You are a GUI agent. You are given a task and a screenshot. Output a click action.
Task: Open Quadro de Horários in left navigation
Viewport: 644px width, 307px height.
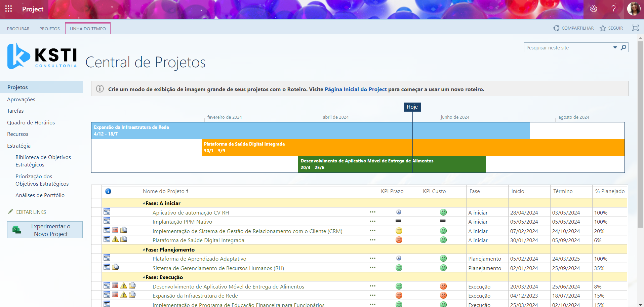[x=31, y=122]
